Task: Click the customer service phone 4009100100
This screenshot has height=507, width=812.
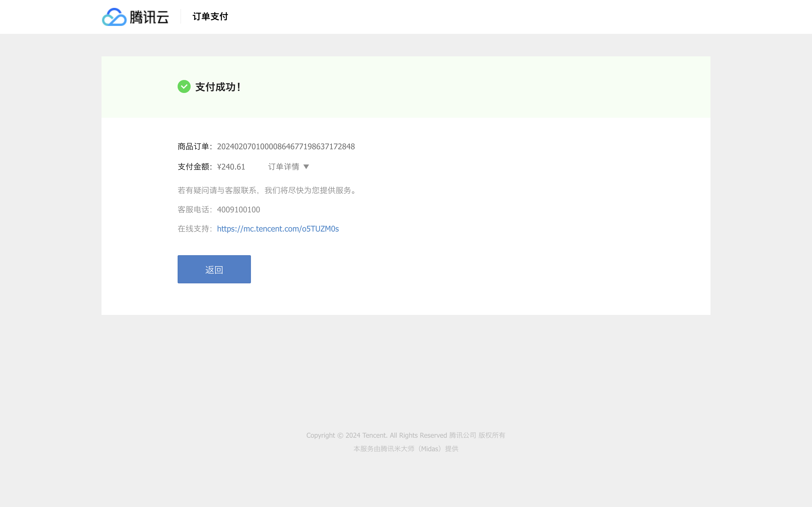Action: tap(238, 210)
